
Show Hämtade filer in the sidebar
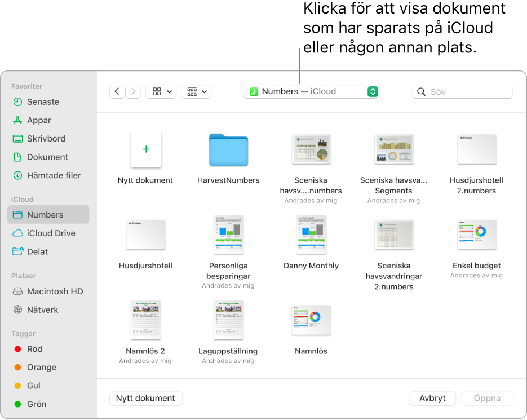pyautogui.click(x=48, y=175)
